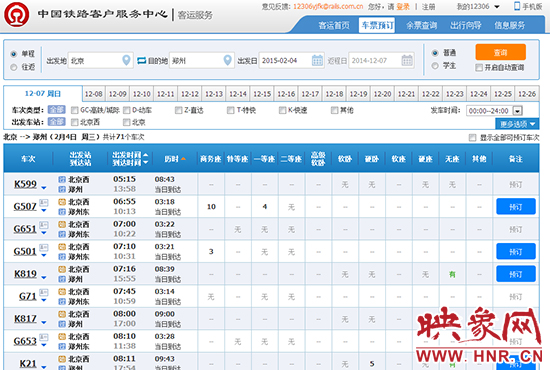550x370 pixels.
Task: Click K817 origin station icon
Action: (x=62, y=314)
